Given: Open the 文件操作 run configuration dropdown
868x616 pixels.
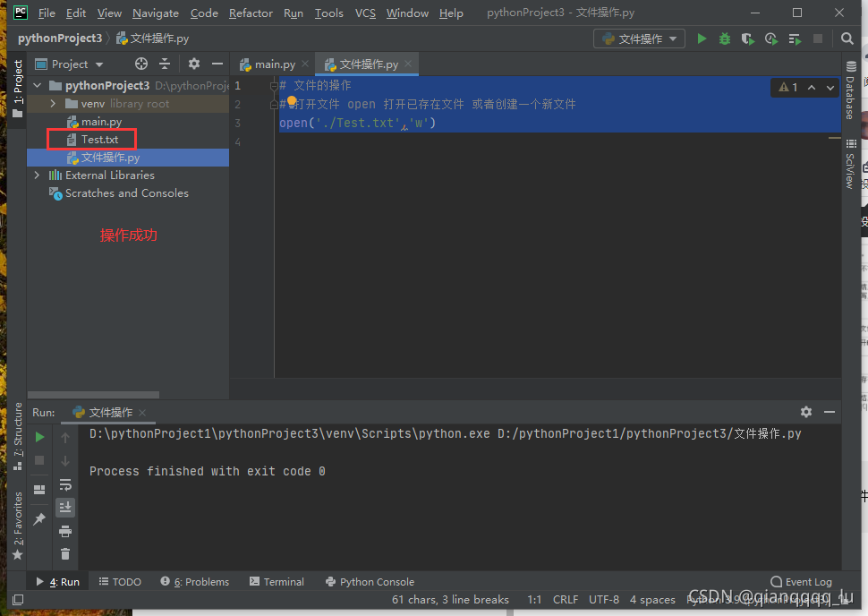Looking at the screenshot, I should 640,38.
